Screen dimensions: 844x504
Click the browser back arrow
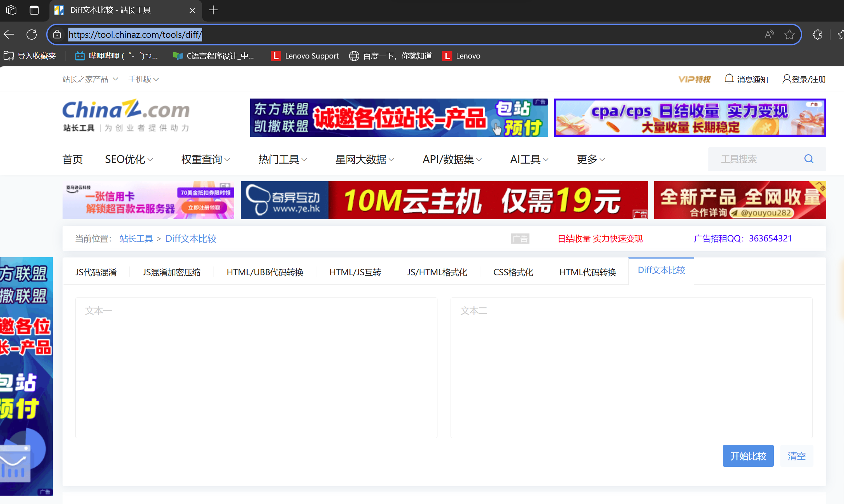click(x=9, y=35)
